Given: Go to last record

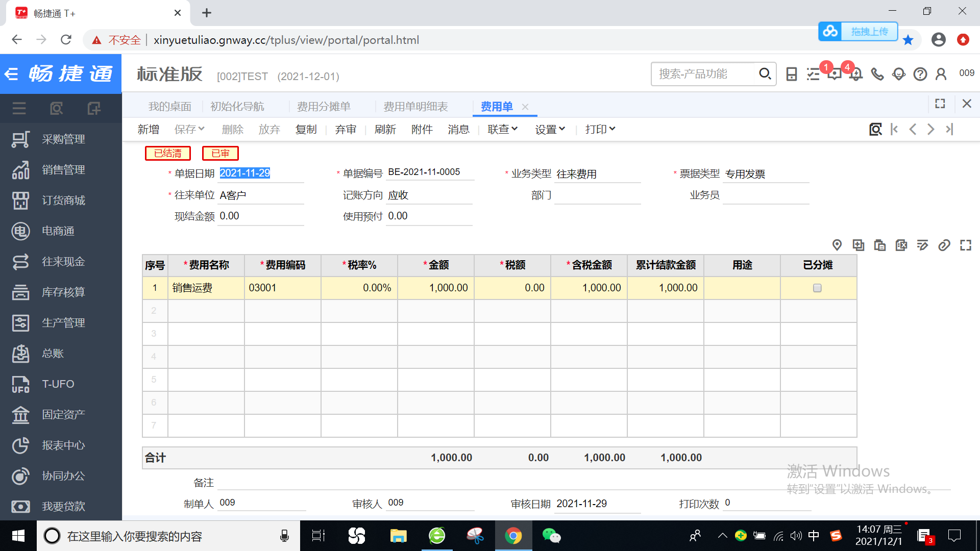Looking at the screenshot, I should 949,129.
